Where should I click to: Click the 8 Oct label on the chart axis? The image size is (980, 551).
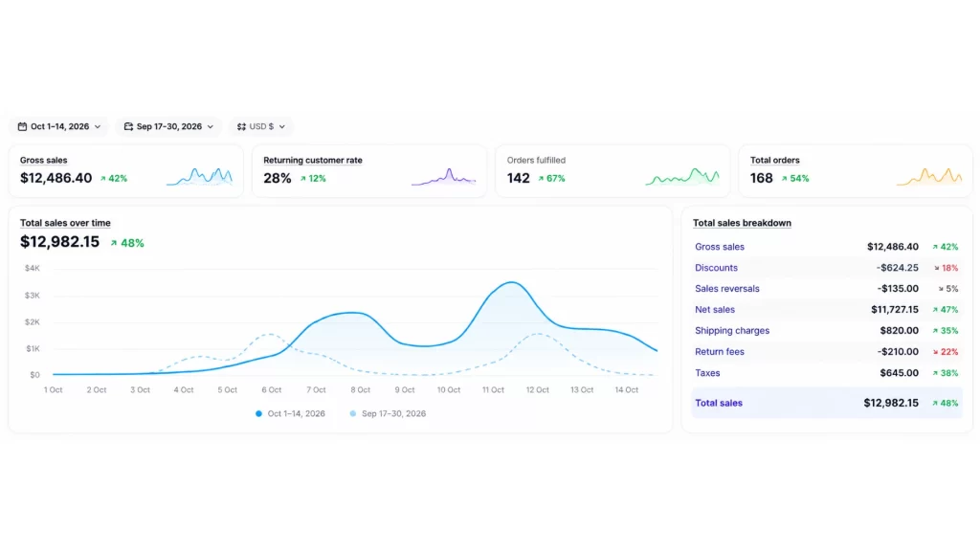[x=361, y=390]
